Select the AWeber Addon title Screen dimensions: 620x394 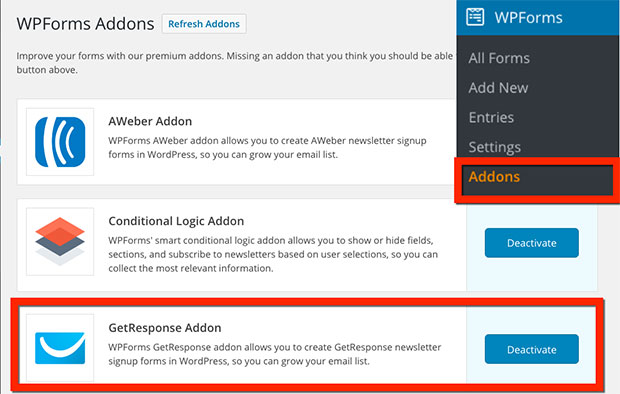tap(150, 121)
